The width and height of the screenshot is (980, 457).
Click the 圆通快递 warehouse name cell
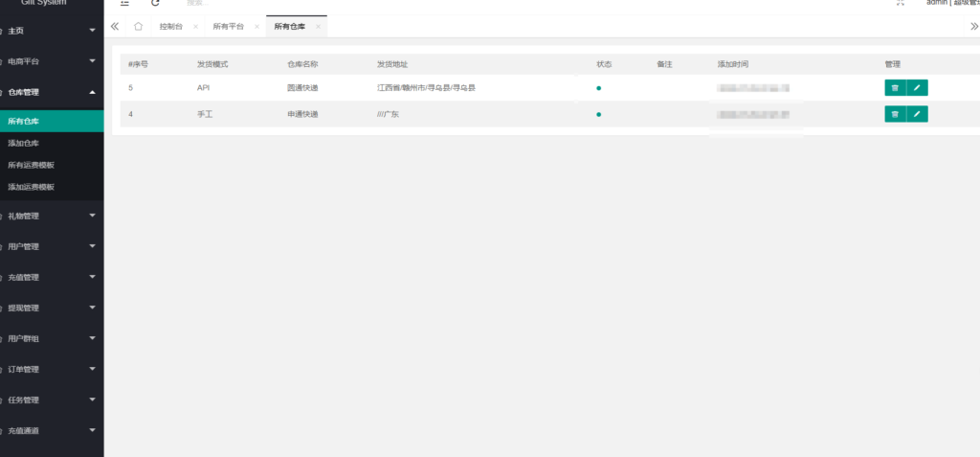click(302, 88)
